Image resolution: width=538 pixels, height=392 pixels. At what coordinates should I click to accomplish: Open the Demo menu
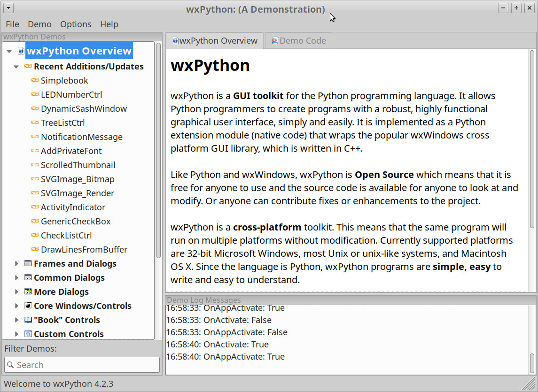click(x=39, y=24)
